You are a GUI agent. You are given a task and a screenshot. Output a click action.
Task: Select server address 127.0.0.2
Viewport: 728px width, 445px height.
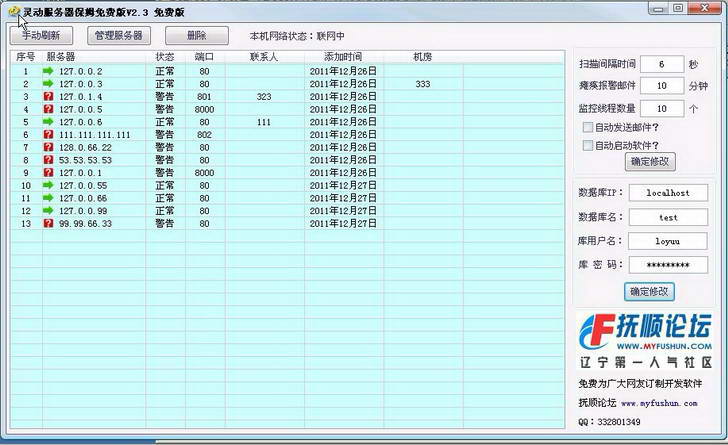(x=81, y=71)
